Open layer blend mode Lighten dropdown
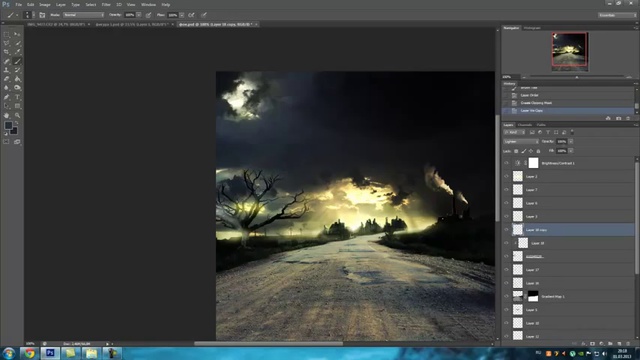Screen dimensions: 640x360 (x=521, y=142)
